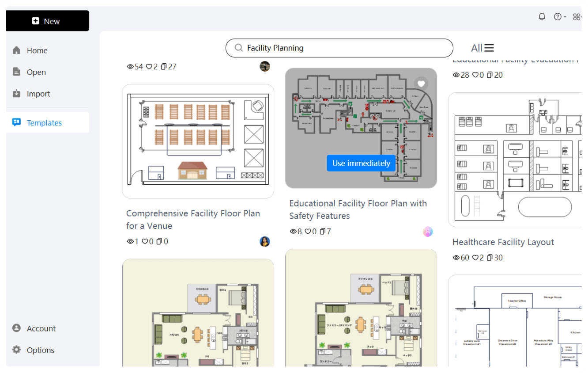Open Comprehensive Facility Floor Plan thumbnail
The height and width of the screenshot is (373, 588).
click(x=198, y=141)
